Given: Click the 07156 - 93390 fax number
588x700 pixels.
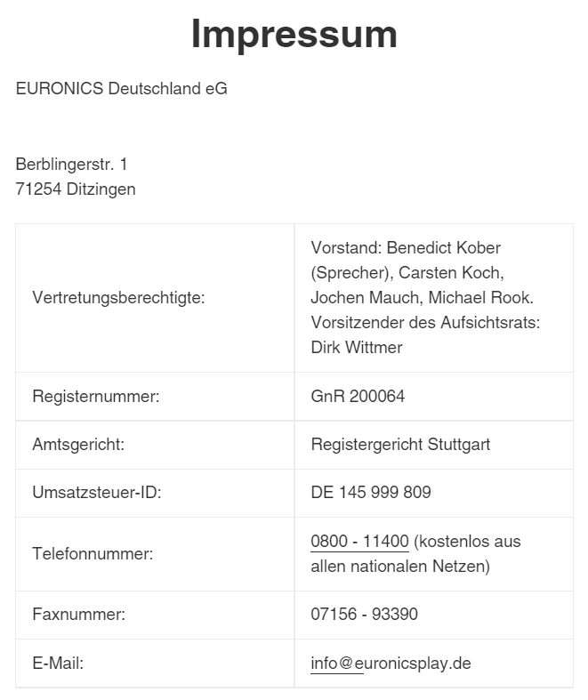Looking at the screenshot, I should (x=365, y=615).
